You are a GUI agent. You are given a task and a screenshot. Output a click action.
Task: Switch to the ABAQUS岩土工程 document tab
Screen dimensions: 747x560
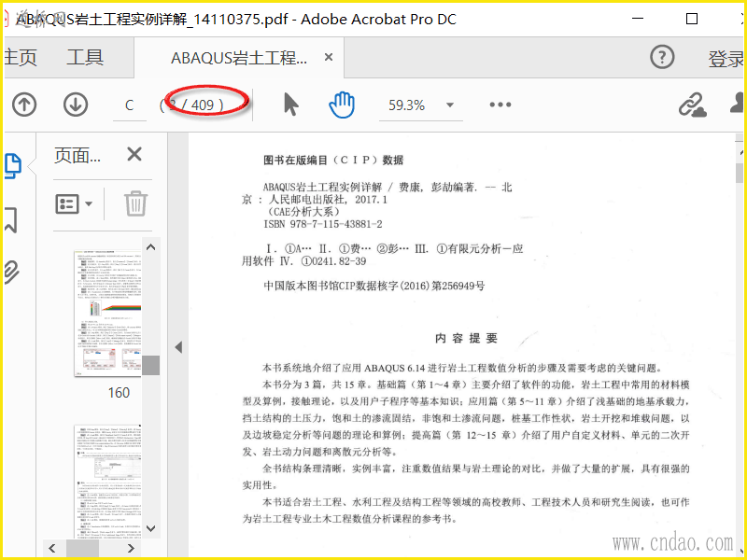coord(239,58)
